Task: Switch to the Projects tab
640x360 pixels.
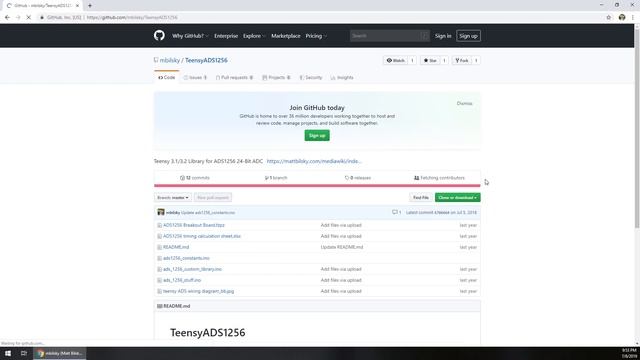Action: pos(276,77)
